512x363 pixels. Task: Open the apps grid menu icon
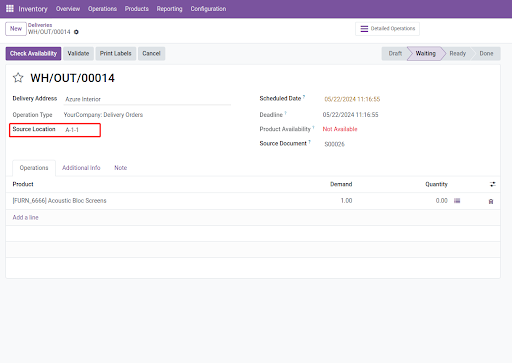[x=10, y=9]
